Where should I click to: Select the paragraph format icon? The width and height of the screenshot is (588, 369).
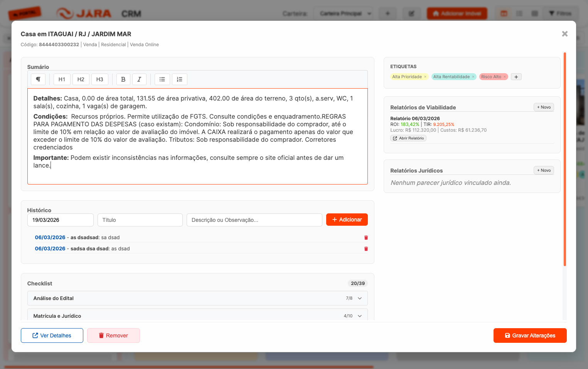point(38,79)
